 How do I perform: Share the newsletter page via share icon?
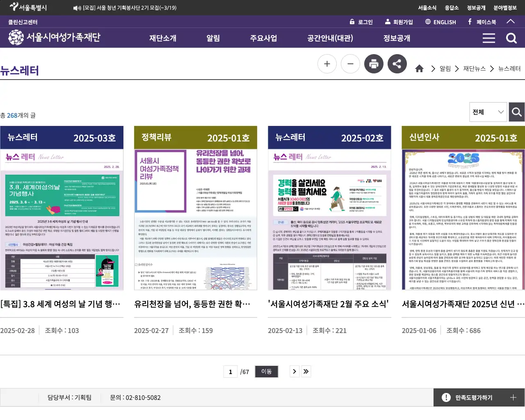pyautogui.click(x=397, y=64)
